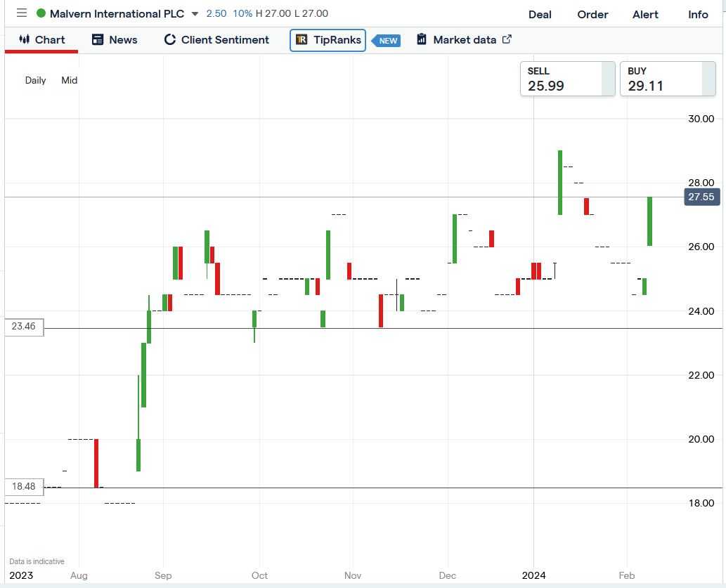Click the 28.00 price axis label

tap(701, 183)
